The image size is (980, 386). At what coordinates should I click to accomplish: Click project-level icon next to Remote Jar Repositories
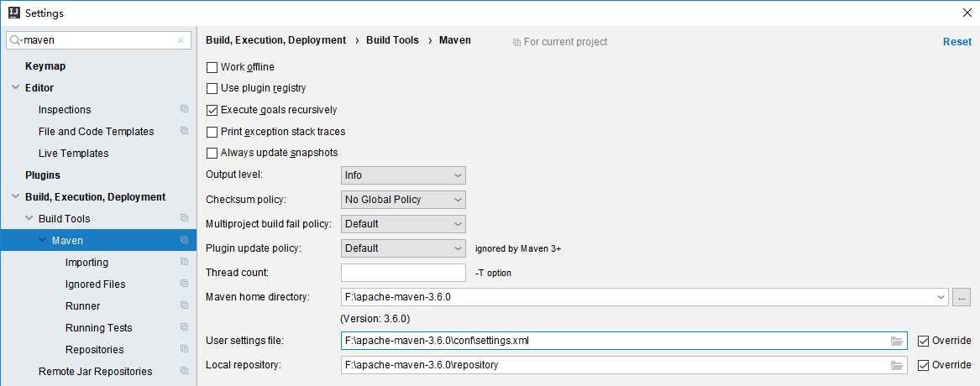[184, 371]
